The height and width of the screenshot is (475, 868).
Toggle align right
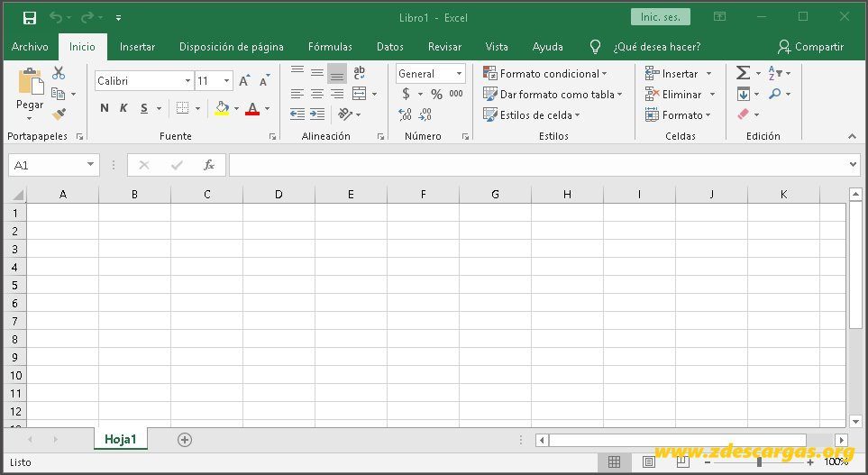[337, 94]
